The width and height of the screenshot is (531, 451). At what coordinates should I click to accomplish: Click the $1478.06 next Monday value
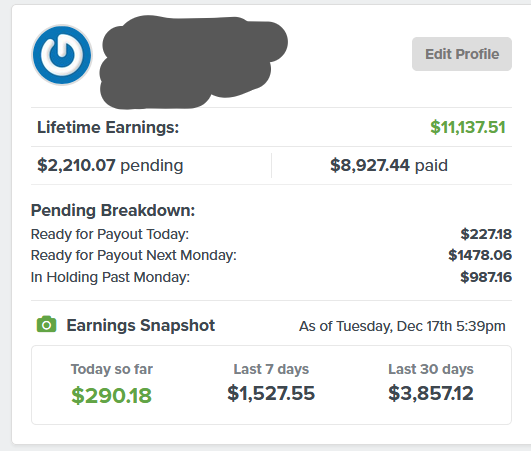480,255
